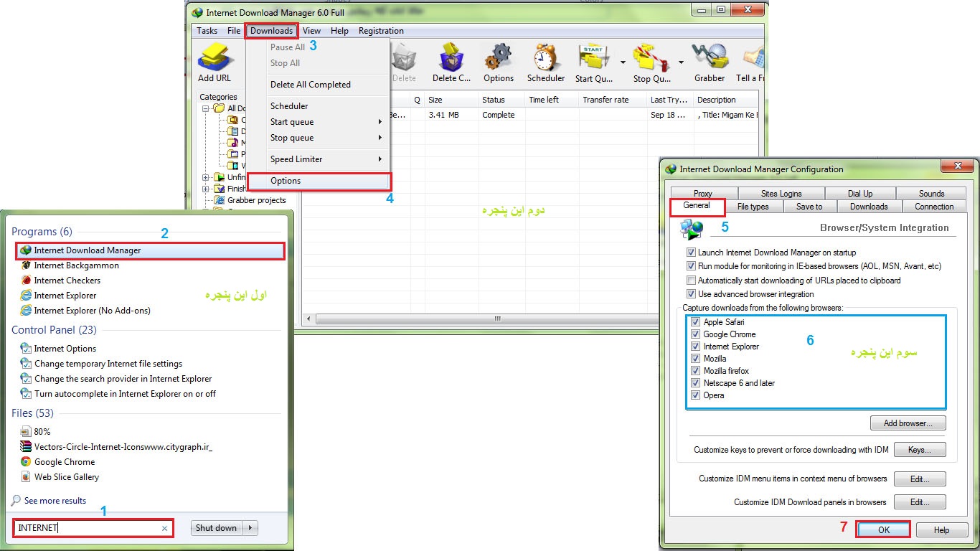Select Change temporary Internet file settings

click(x=108, y=364)
